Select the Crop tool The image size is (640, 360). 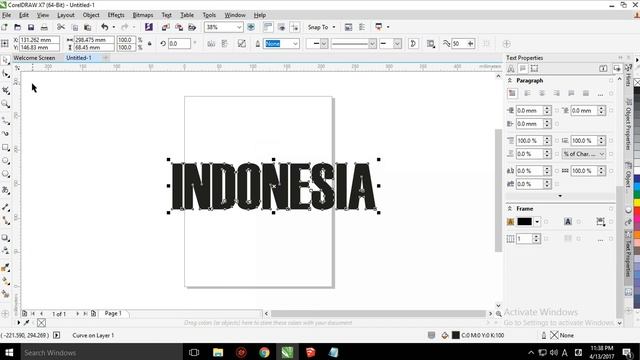click(5, 90)
